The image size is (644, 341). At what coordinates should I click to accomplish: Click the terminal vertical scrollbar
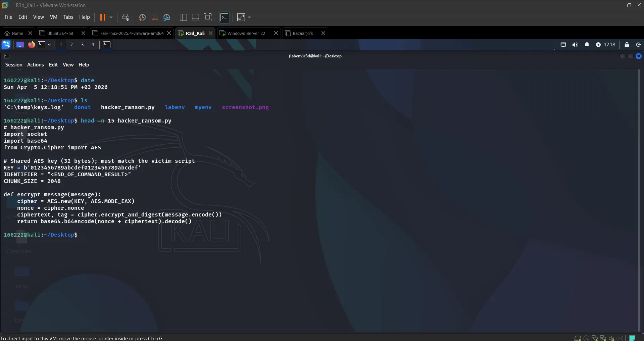[x=639, y=200]
